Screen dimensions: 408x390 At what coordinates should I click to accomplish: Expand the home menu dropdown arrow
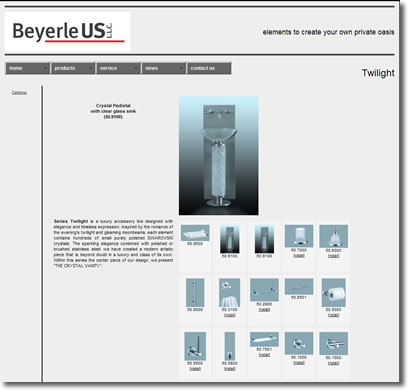(45, 68)
